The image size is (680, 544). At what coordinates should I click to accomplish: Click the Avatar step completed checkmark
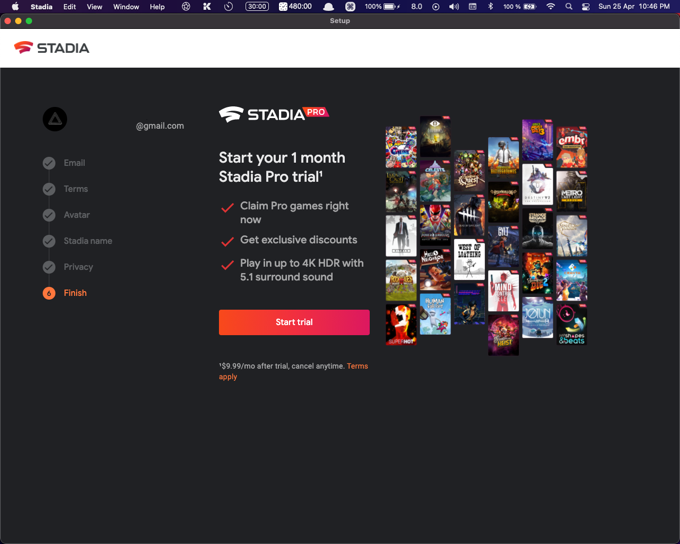click(x=49, y=215)
